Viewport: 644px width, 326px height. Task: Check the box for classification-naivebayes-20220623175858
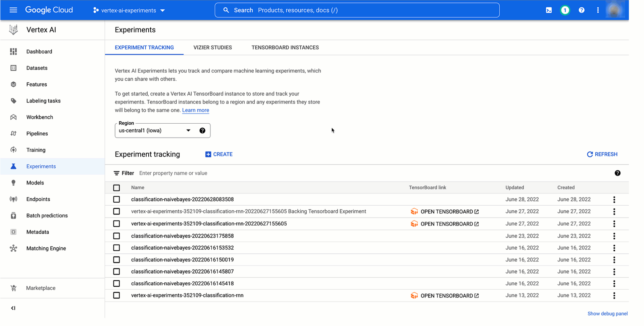coord(116,236)
